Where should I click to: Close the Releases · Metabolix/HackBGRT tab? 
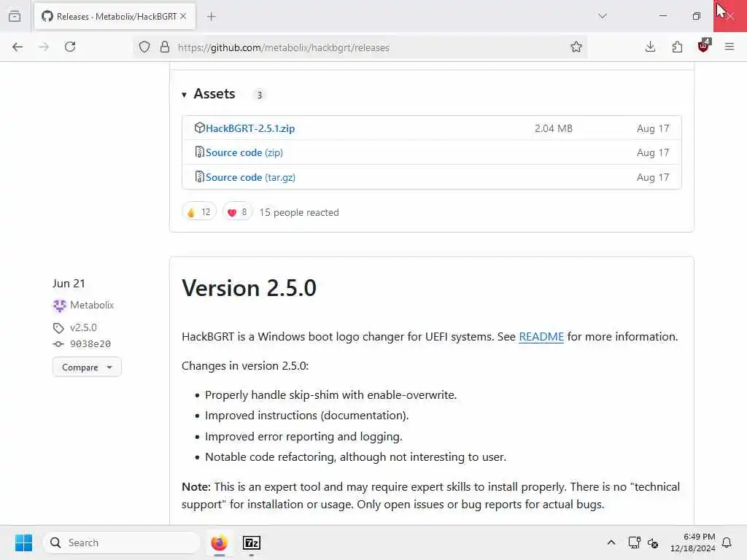183,16
